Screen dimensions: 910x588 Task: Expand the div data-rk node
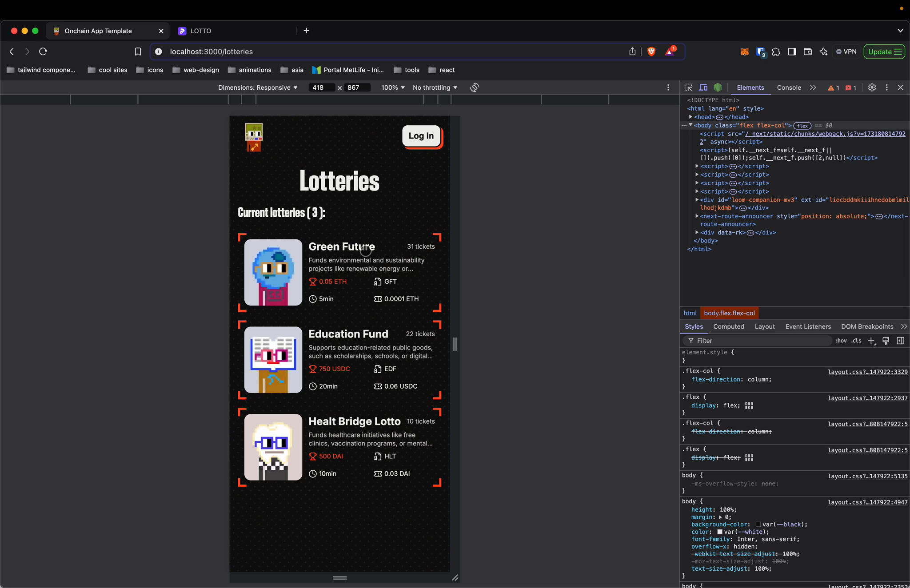697,232
